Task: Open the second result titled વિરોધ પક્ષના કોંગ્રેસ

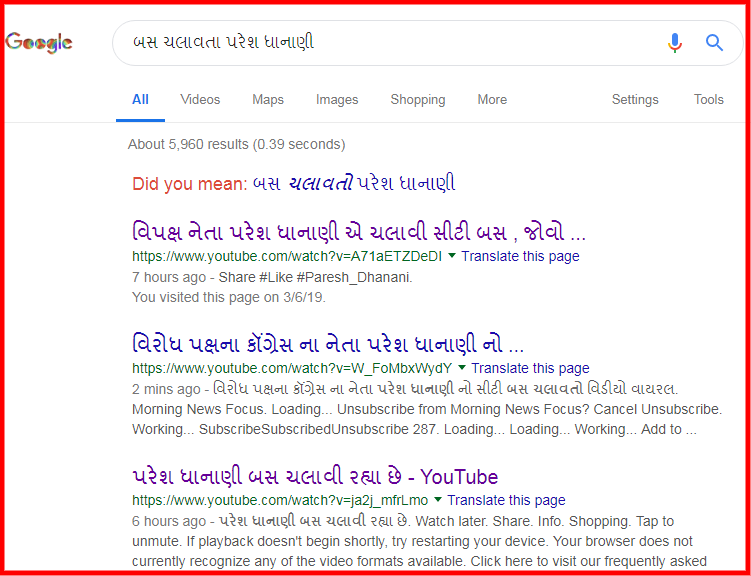Action: coord(328,345)
